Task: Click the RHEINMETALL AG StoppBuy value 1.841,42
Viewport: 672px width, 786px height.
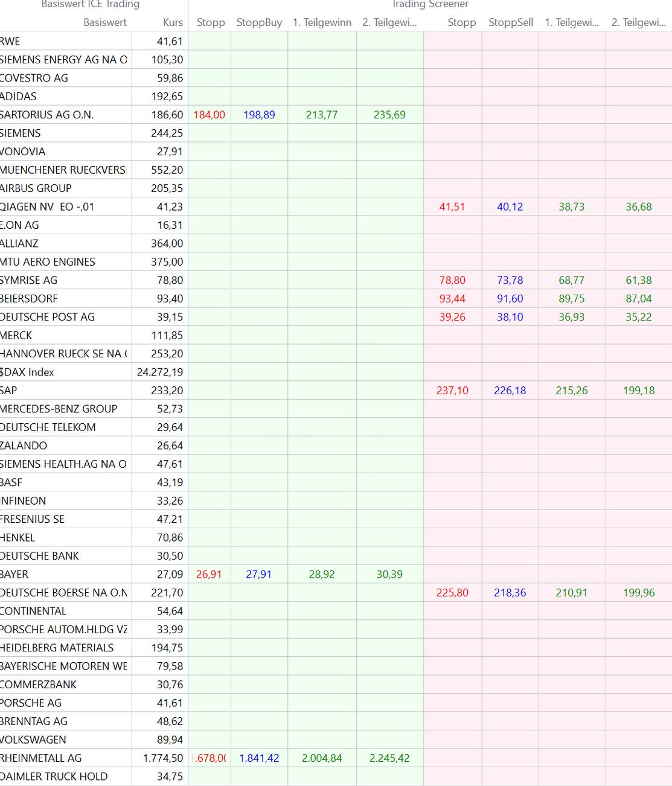Action: [259, 758]
